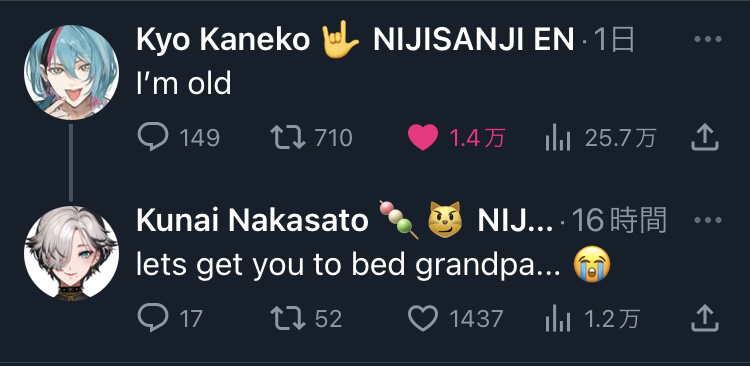Share Kunai Nakasato's reply via upload icon
750x366 pixels.
tap(705, 319)
